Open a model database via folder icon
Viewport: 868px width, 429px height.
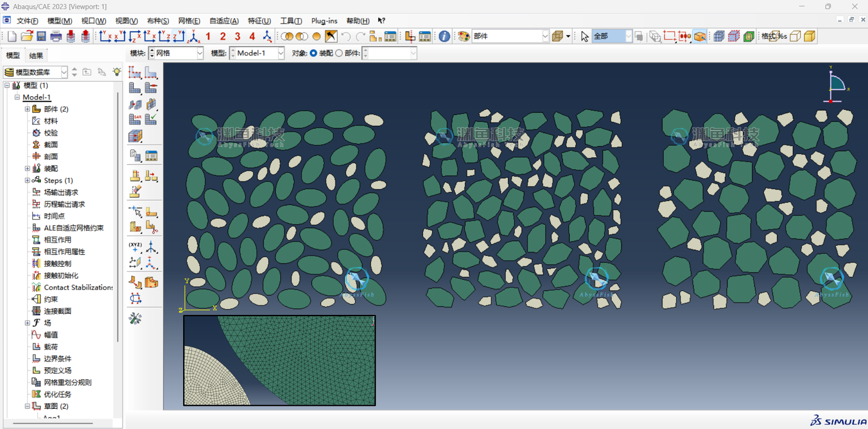27,36
